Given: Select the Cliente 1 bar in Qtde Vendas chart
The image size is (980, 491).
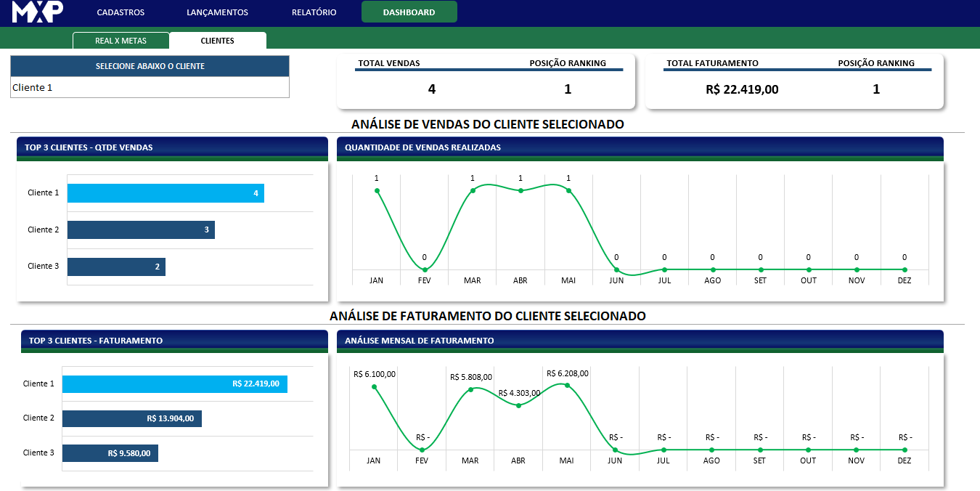Looking at the screenshot, I should [x=166, y=193].
